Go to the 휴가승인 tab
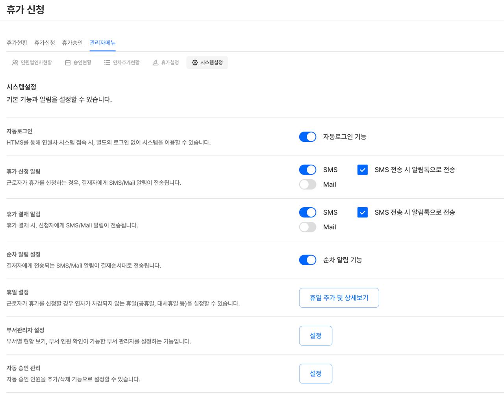The image size is (504, 420). tap(72, 43)
